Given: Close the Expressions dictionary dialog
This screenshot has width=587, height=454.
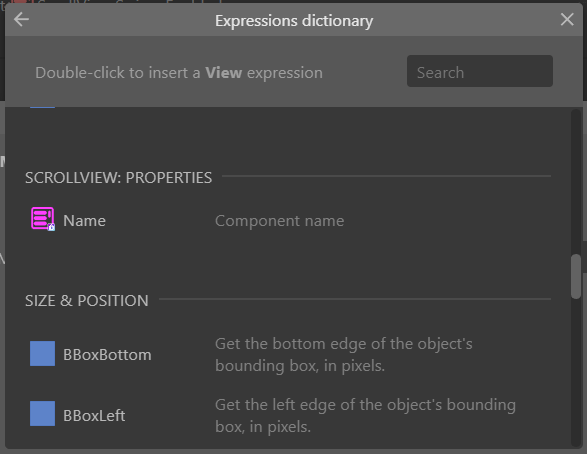Looking at the screenshot, I should (567, 19).
